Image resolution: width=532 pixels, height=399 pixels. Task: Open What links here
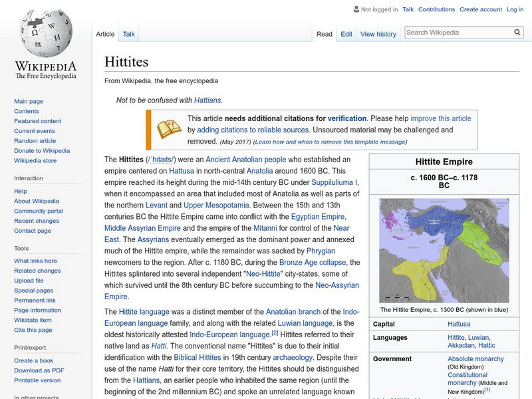[x=35, y=261]
